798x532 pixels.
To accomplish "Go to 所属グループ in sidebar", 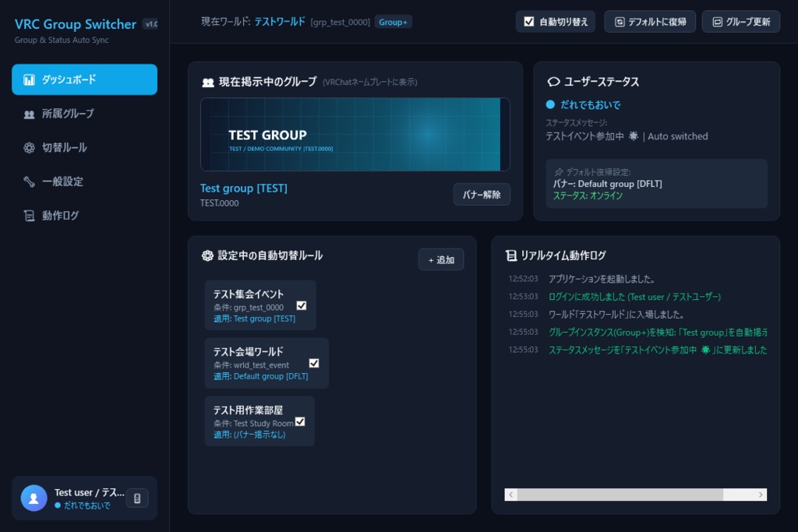I will click(84, 114).
